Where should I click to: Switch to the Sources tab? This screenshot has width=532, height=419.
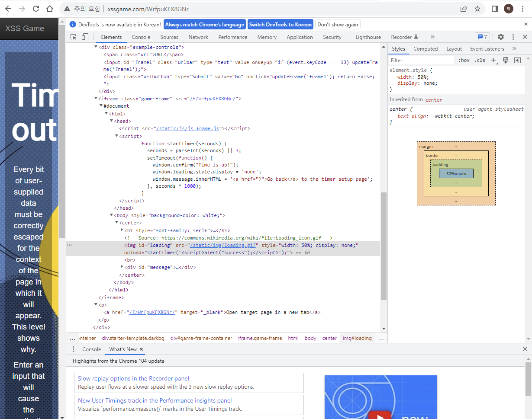tap(169, 37)
